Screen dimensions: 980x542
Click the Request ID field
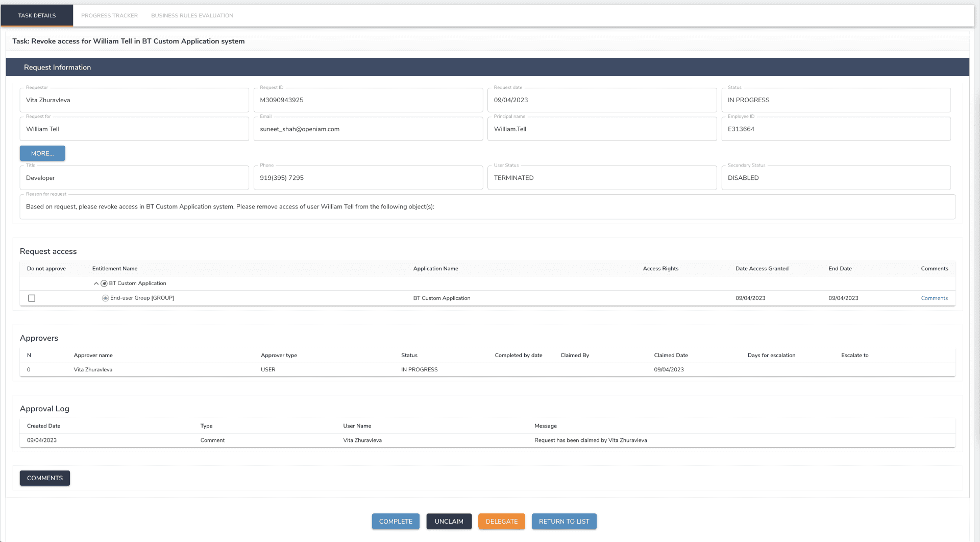coord(368,100)
